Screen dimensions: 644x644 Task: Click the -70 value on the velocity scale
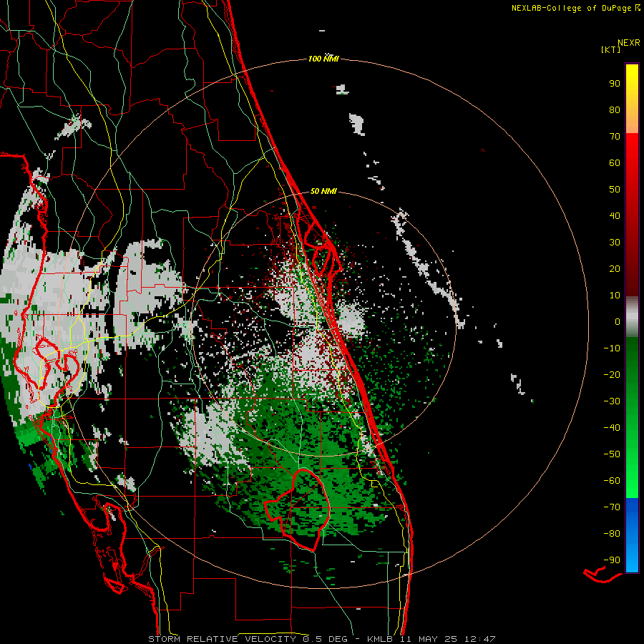click(x=612, y=507)
